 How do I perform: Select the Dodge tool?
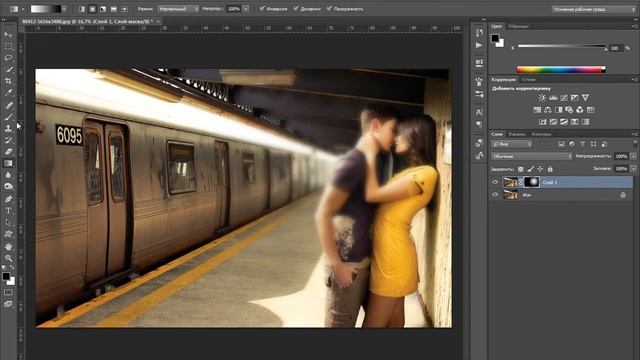tap(8, 187)
